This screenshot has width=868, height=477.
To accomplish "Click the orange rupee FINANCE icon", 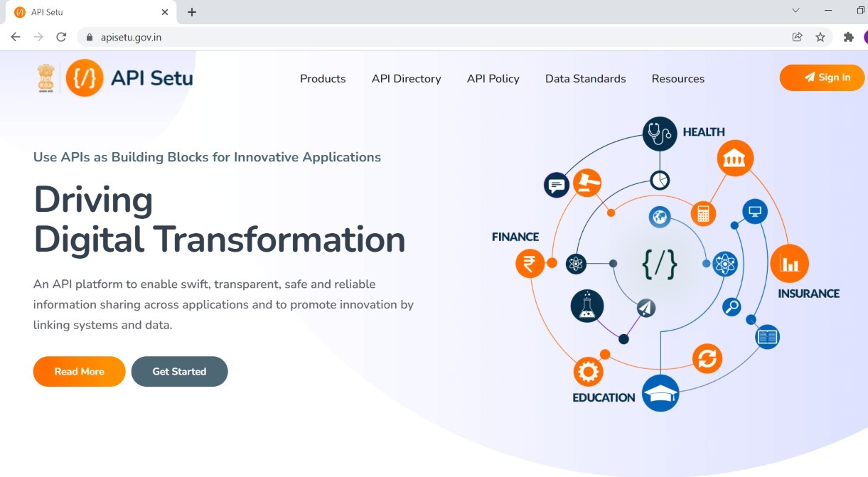I will coord(530,263).
